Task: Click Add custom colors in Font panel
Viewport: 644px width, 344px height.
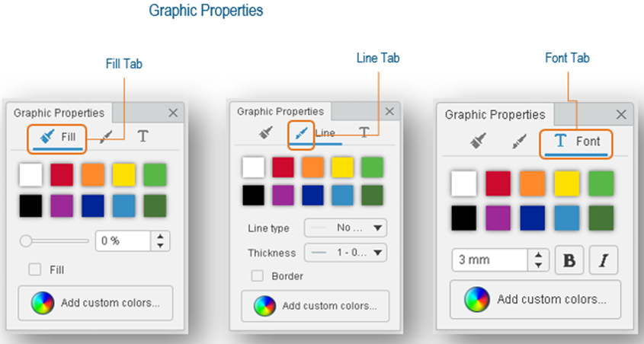Action: pyautogui.click(x=535, y=299)
